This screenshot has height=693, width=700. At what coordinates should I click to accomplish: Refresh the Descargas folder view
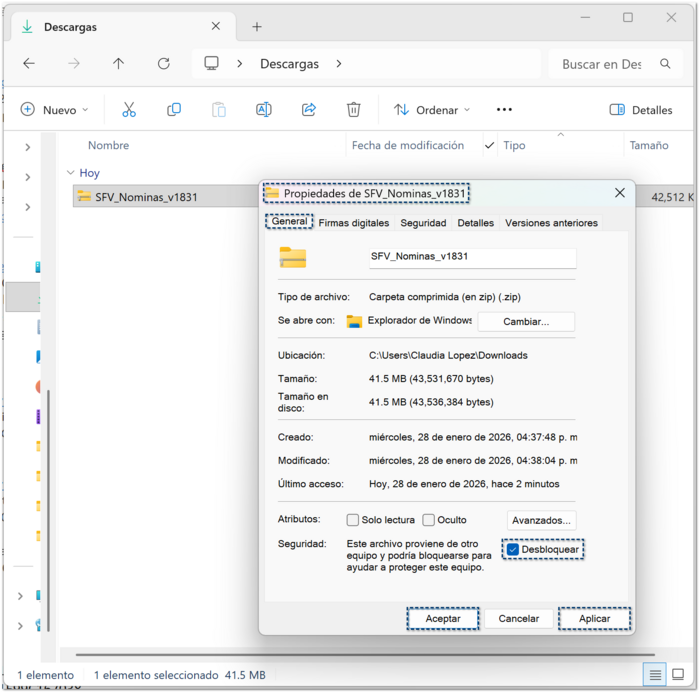(164, 64)
